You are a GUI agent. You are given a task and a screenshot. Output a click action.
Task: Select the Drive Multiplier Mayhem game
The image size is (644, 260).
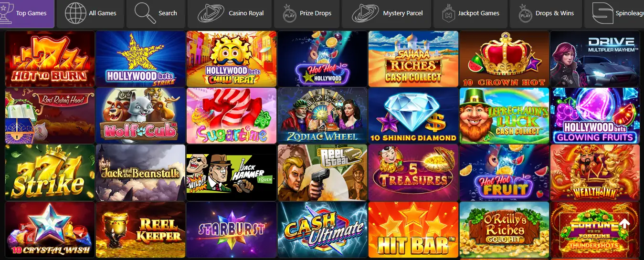(594, 59)
